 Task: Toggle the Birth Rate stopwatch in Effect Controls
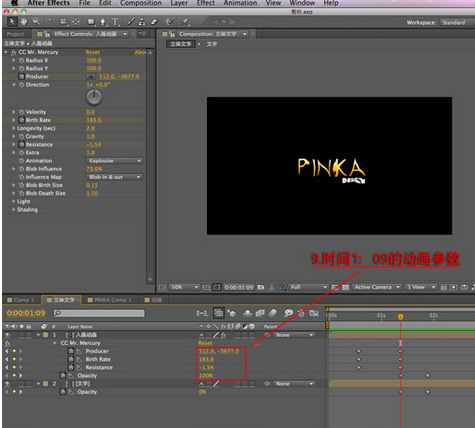point(22,120)
